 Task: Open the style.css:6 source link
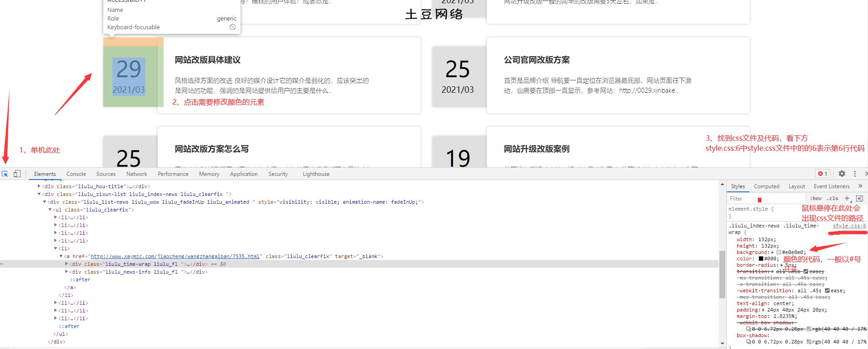(849, 226)
